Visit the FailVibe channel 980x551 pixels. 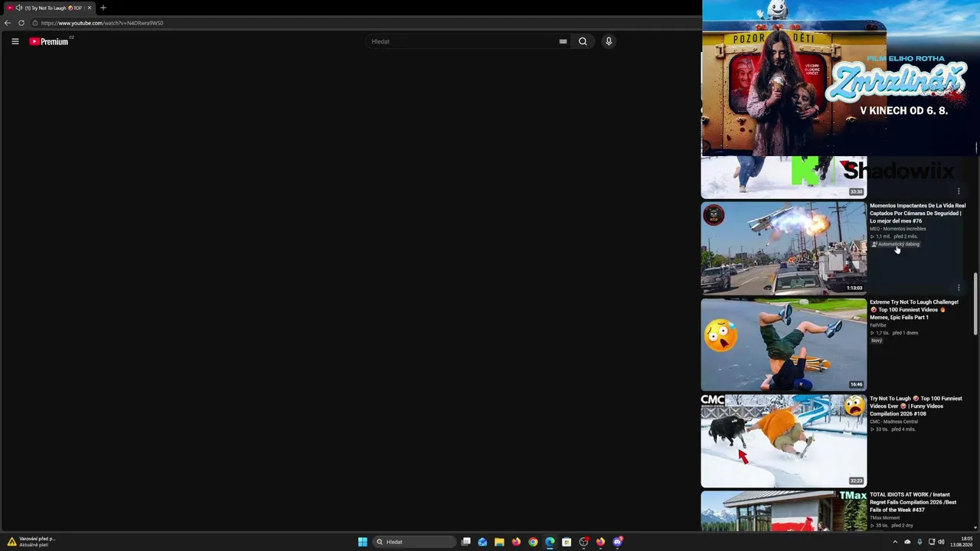(x=878, y=325)
